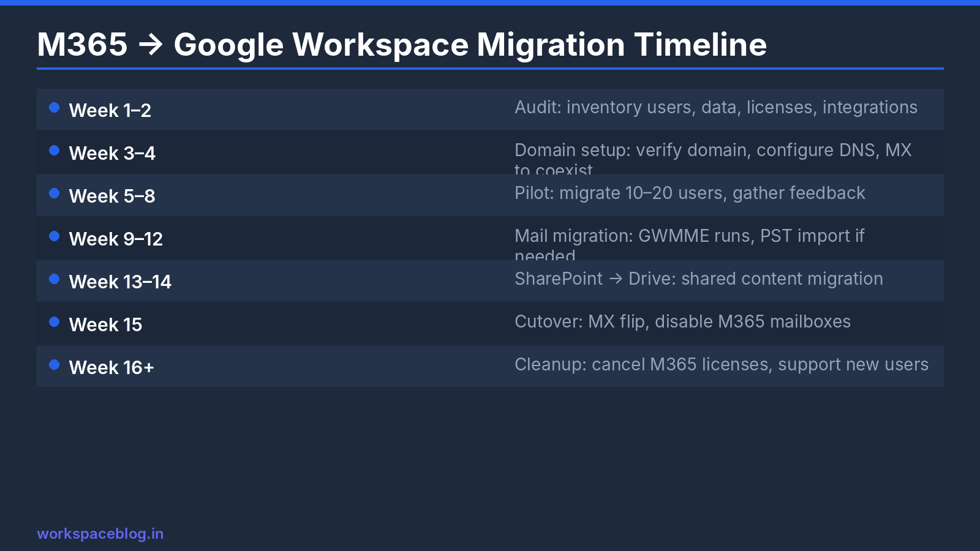The image size is (980, 551).
Task: Click the blue bullet beside Week 3–4
Action: (x=54, y=151)
